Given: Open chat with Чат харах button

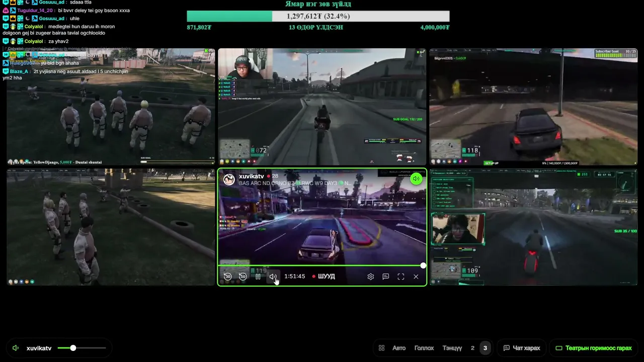Looking at the screenshot, I should 522,348.
